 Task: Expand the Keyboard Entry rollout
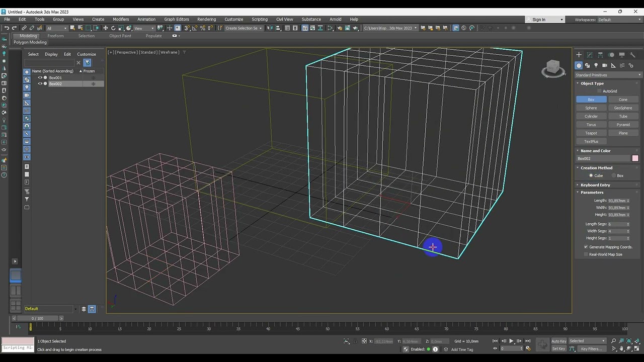(x=595, y=185)
